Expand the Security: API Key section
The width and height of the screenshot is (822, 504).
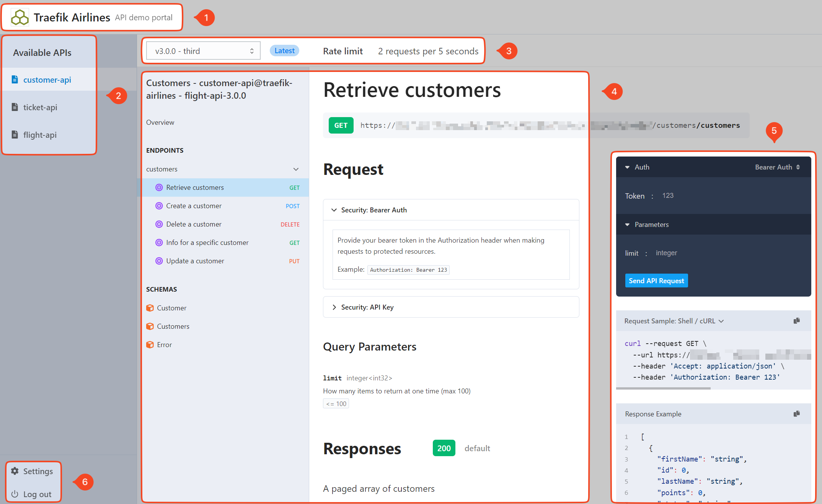pyautogui.click(x=334, y=307)
